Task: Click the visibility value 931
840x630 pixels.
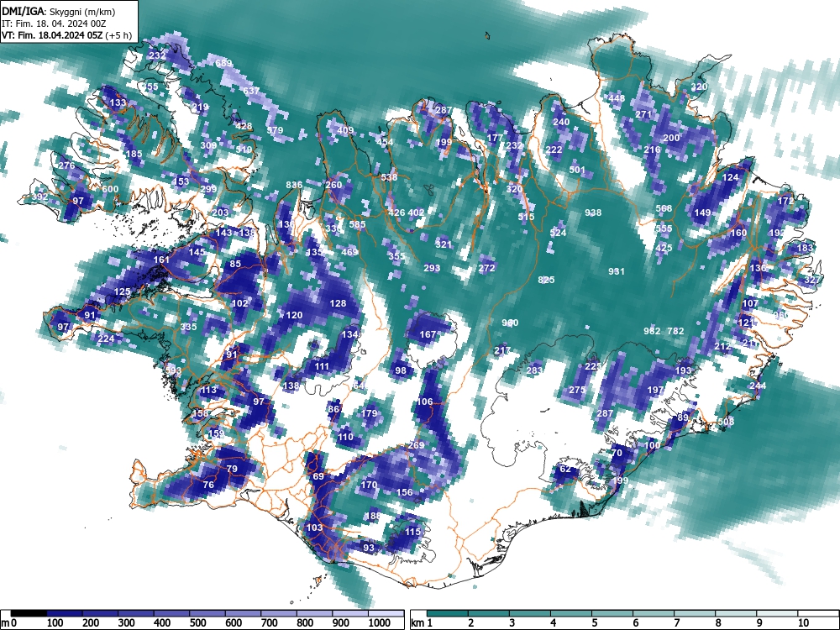Action: tap(617, 271)
